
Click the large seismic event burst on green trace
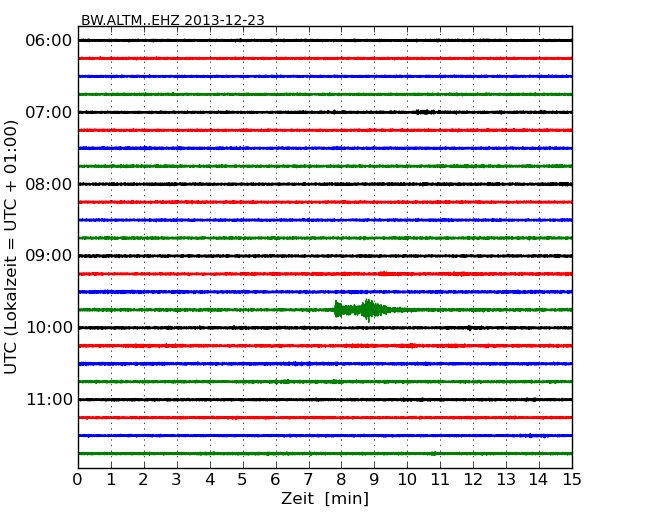click(365, 310)
